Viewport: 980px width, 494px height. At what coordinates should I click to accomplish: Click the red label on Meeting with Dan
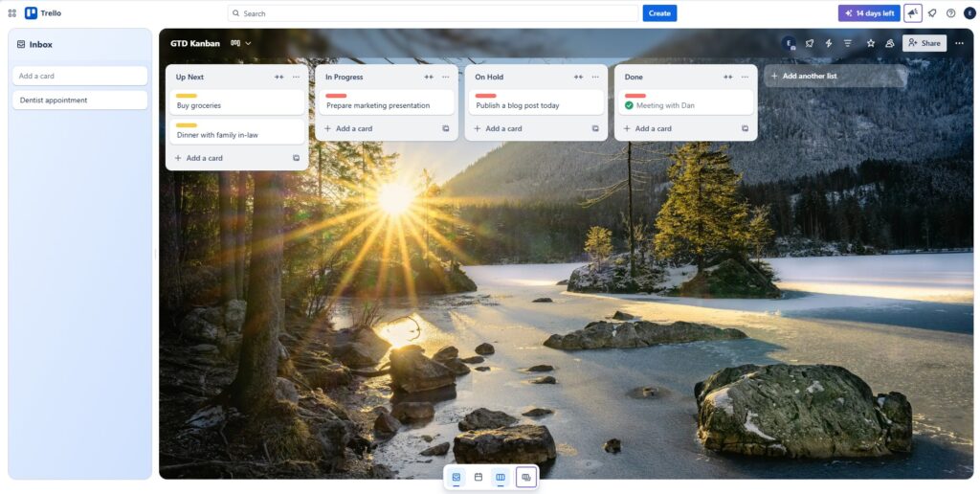click(x=635, y=96)
